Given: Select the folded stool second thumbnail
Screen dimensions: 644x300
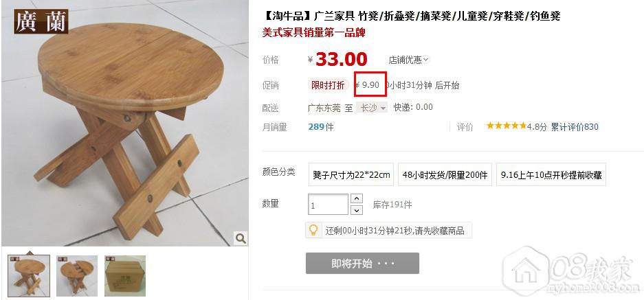Looking at the screenshot, I should pos(77,276).
